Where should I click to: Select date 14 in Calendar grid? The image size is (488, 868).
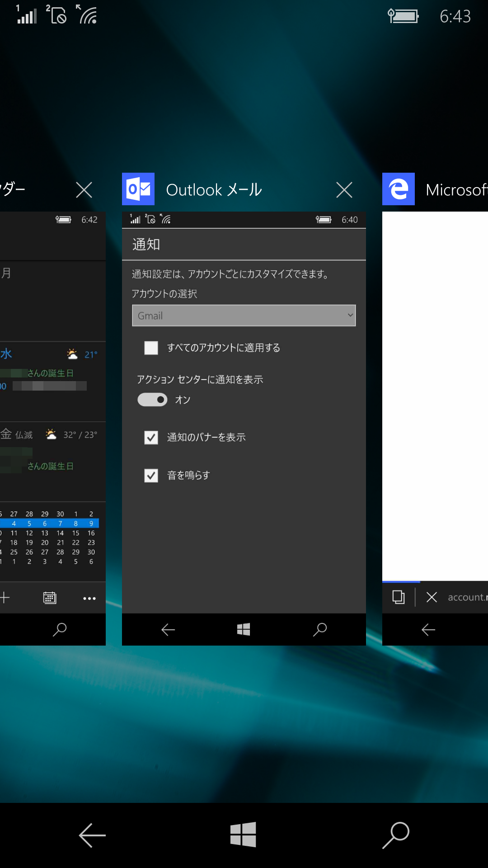[60, 533]
